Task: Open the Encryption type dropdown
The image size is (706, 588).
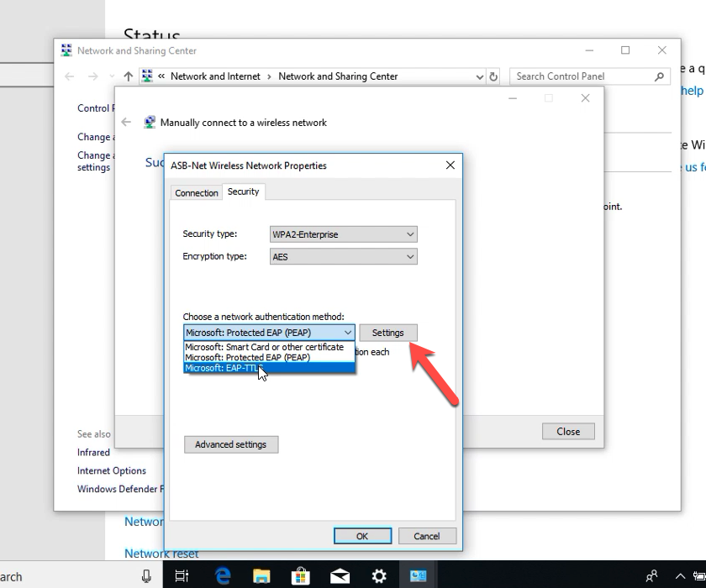Action: pos(343,256)
